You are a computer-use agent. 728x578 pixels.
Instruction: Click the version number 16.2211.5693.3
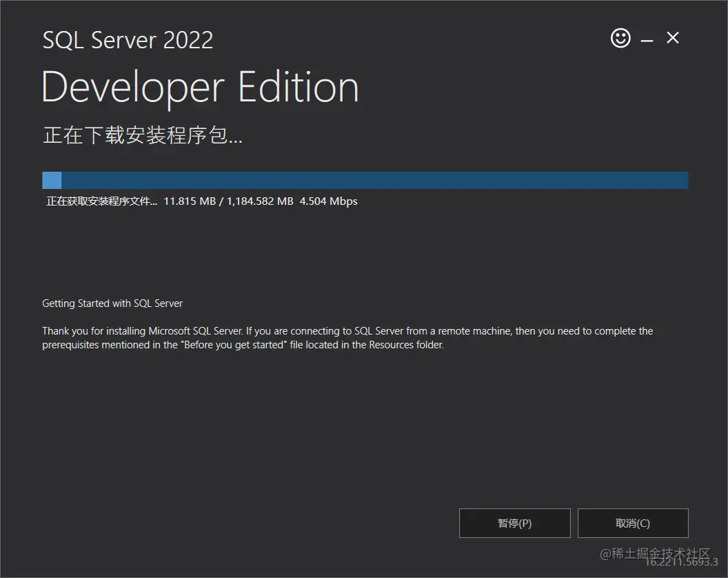pyautogui.click(x=682, y=562)
